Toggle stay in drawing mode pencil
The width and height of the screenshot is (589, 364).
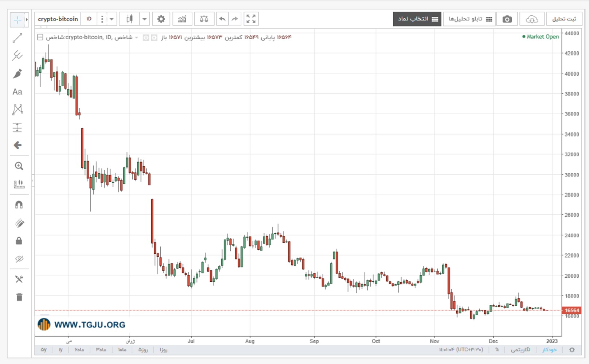19,223
